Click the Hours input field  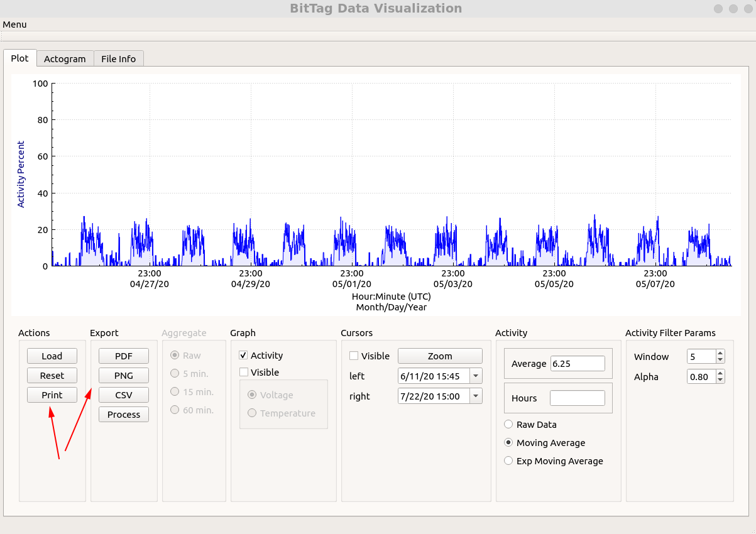point(578,398)
